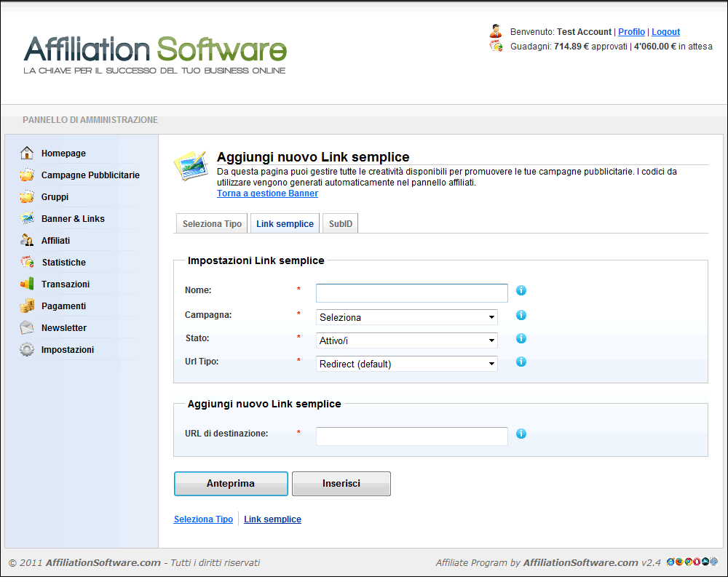728x582 pixels.
Task: Click the Newsletter envelope icon
Action: click(27, 327)
